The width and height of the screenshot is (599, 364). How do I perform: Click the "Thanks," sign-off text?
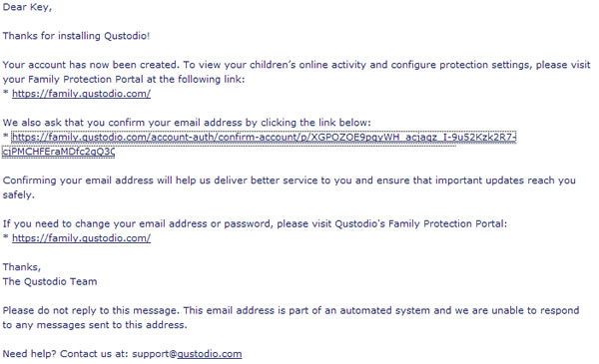click(x=21, y=266)
